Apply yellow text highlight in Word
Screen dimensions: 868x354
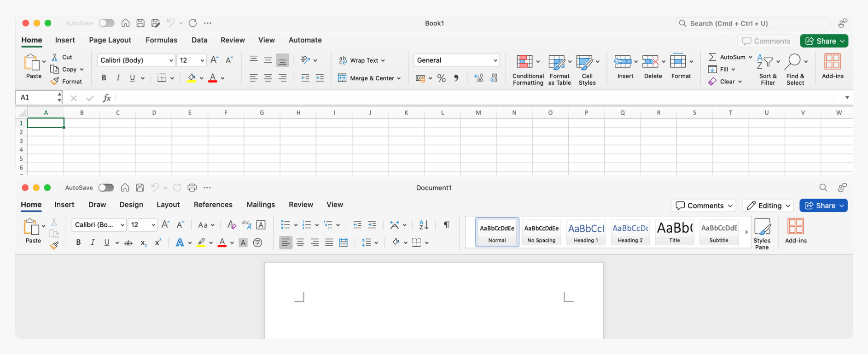click(x=201, y=242)
